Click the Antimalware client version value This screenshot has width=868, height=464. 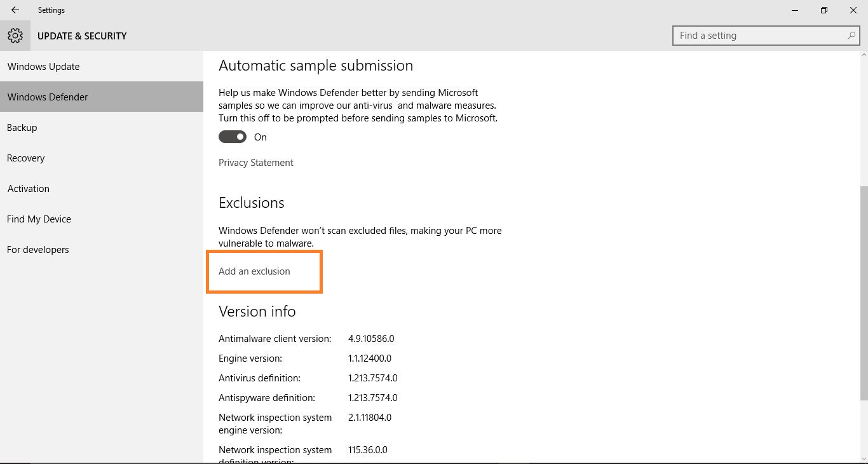click(372, 338)
